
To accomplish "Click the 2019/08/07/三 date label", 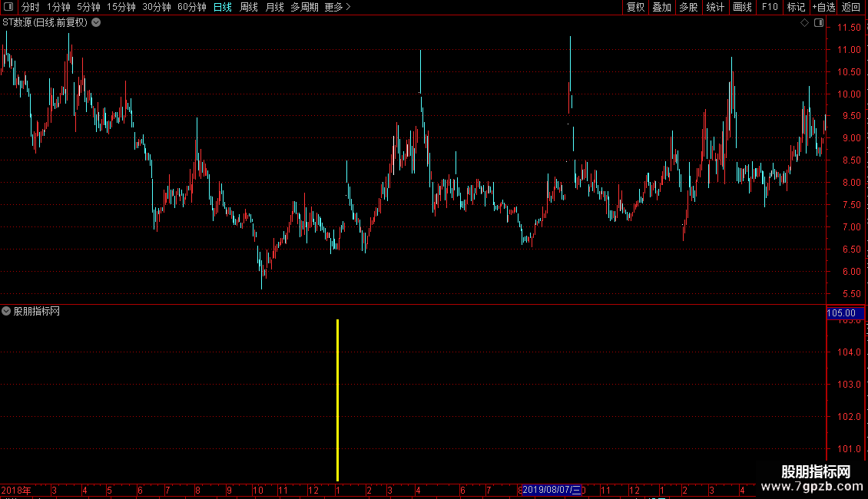I will pyautogui.click(x=552, y=490).
